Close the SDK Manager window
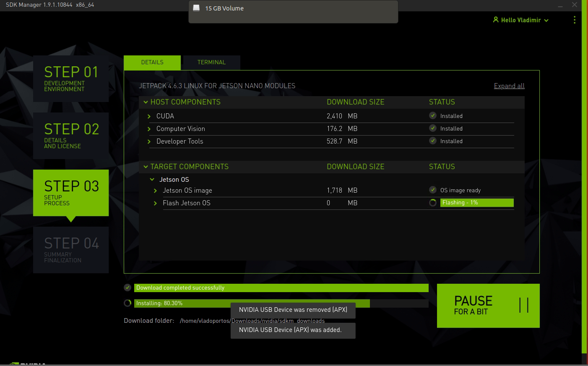The image size is (588, 366). (x=575, y=5)
